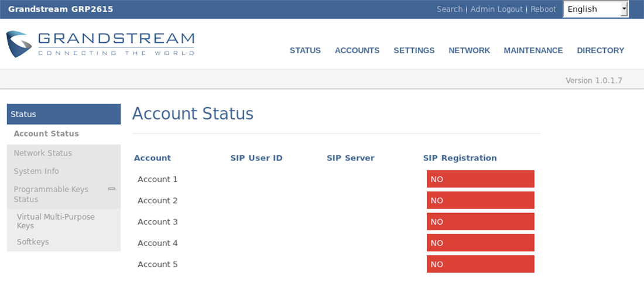This screenshot has width=644, height=284.
Task: Click the Reboot link
Action: click(543, 9)
